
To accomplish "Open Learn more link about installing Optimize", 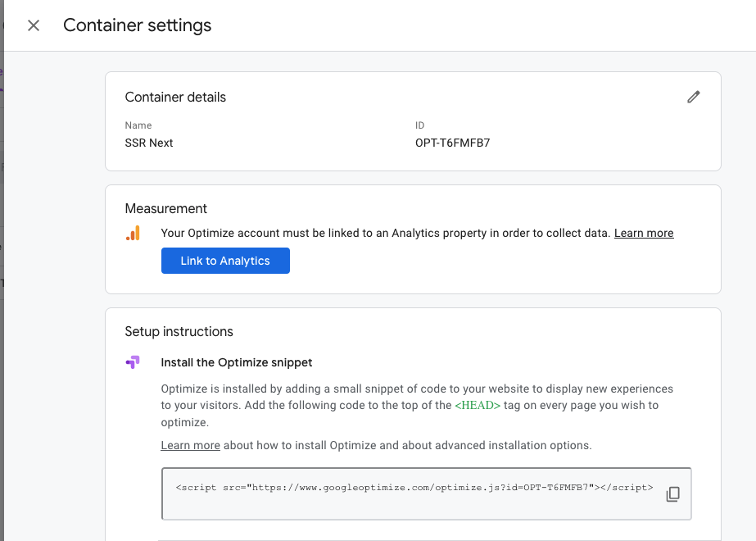I will pos(191,445).
